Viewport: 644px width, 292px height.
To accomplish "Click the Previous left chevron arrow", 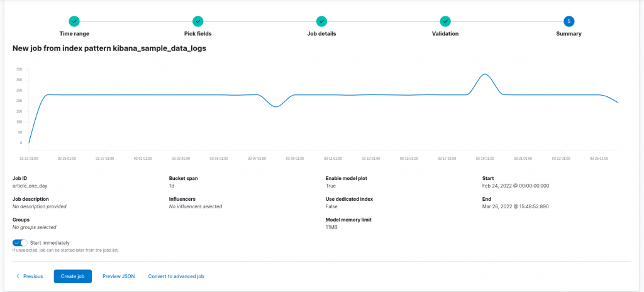I will pos(18,276).
